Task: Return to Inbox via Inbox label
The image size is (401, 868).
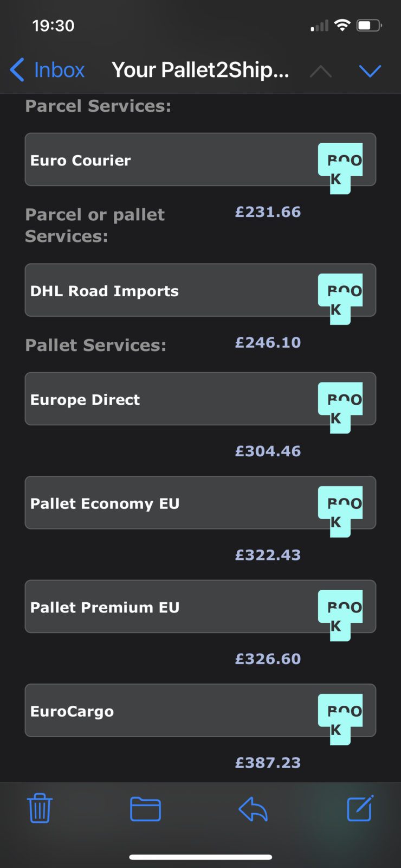Action: pyautogui.click(x=59, y=70)
